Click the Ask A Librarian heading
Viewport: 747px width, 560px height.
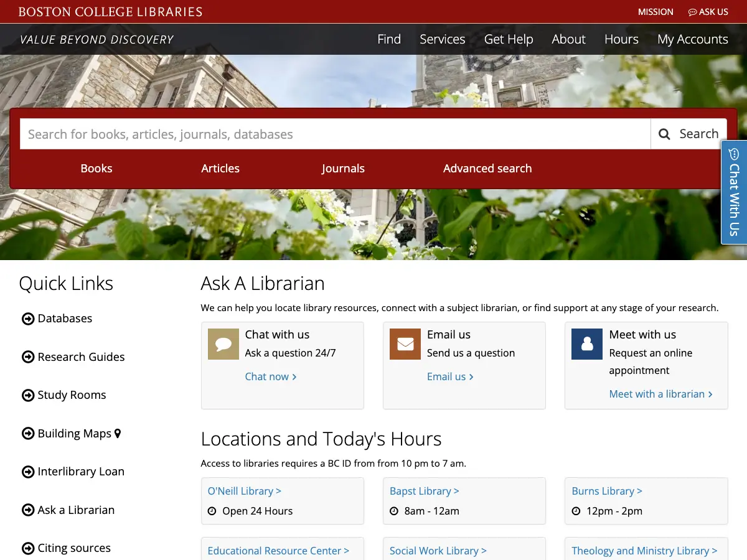point(263,284)
